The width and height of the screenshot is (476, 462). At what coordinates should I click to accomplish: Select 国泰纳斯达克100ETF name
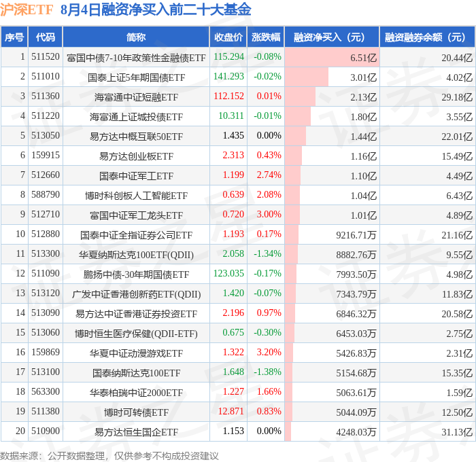[136, 373]
